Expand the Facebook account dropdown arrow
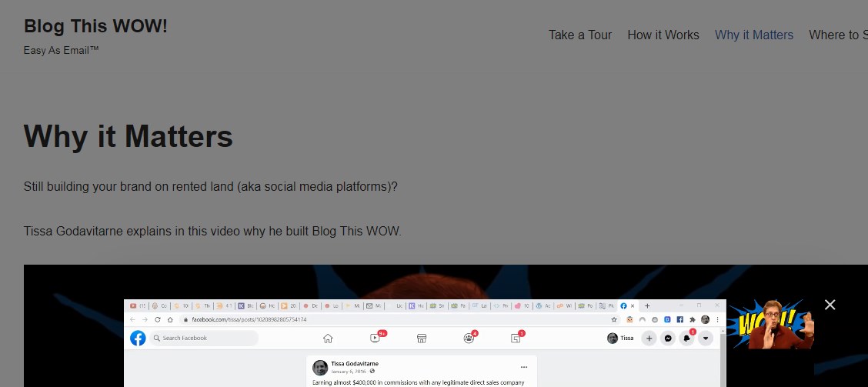 (706, 339)
